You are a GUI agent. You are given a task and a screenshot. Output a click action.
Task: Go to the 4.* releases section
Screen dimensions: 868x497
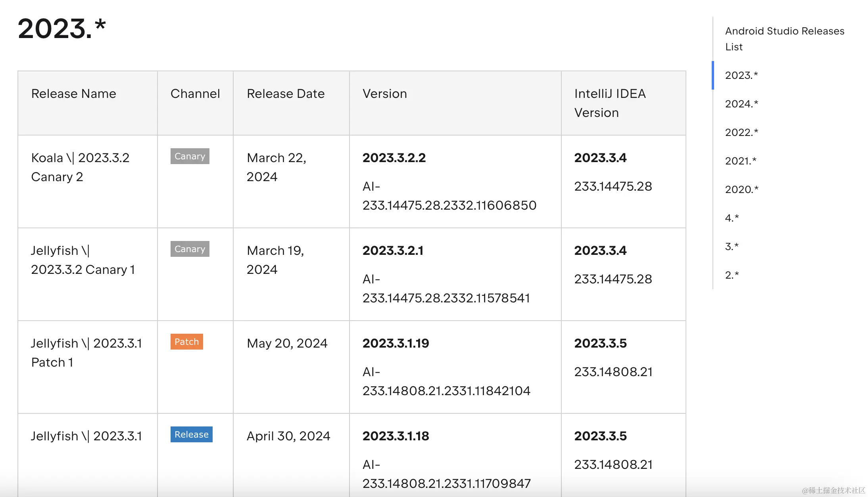[x=732, y=218]
